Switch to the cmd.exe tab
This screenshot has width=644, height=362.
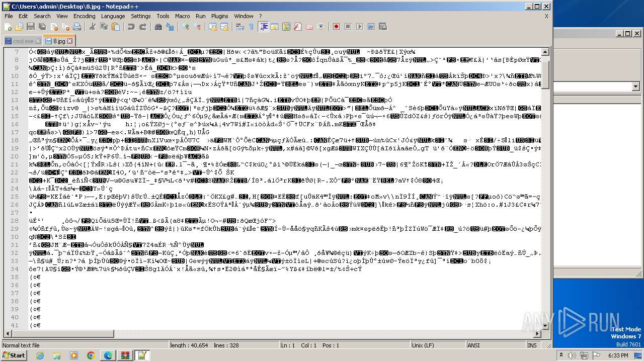coord(23,41)
